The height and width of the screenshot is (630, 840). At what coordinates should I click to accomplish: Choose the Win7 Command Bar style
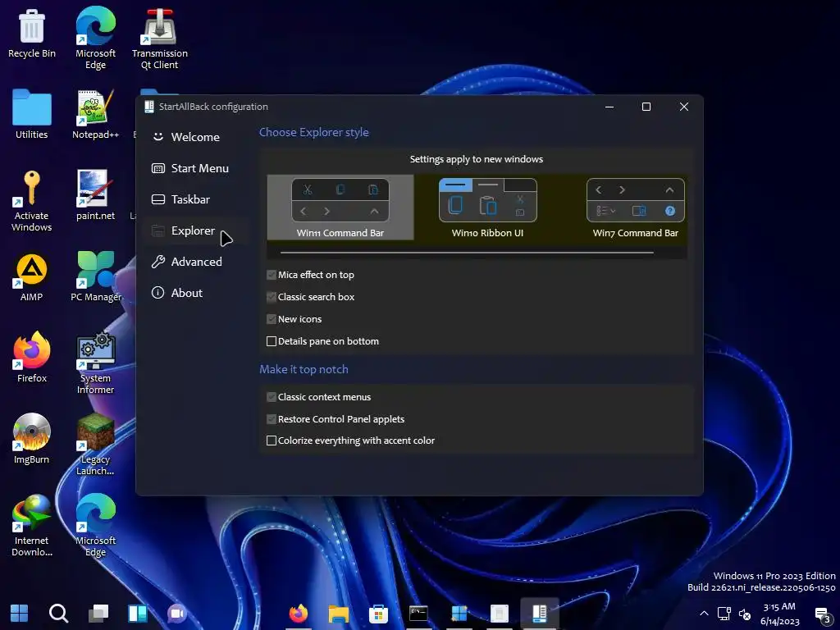[636, 208]
